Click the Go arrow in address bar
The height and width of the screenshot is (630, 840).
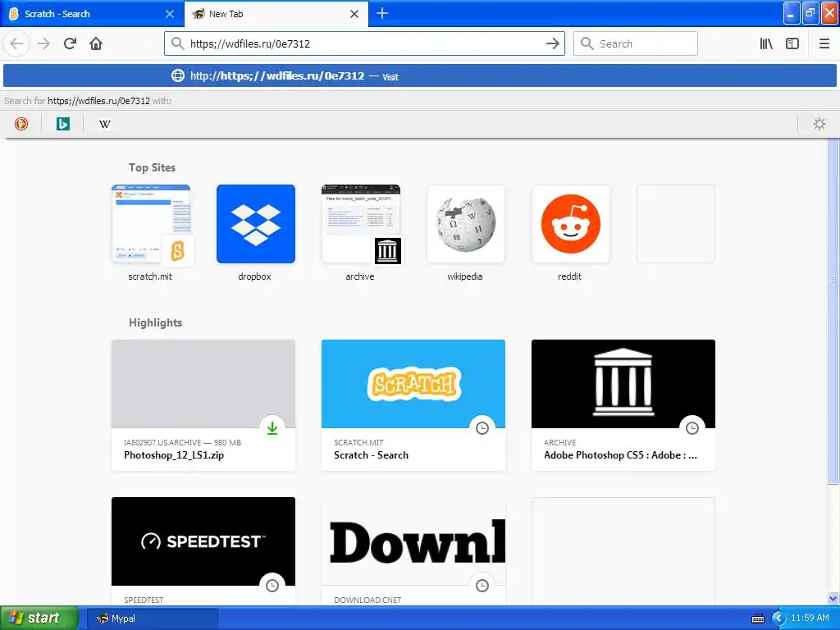click(552, 43)
